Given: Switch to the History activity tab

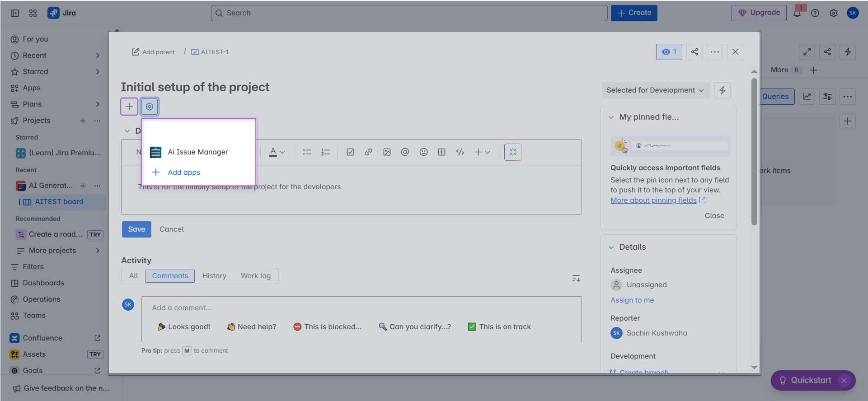Looking at the screenshot, I should coord(214,276).
